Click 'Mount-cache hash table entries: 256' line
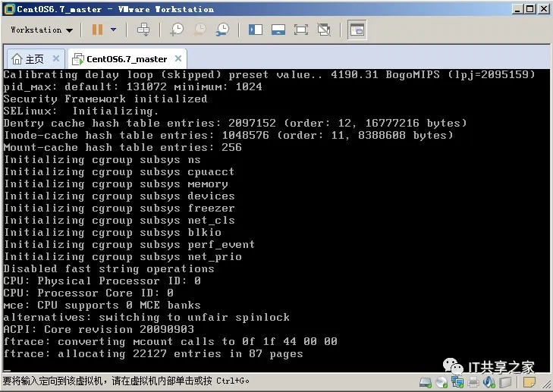The height and width of the screenshot is (392, 553). 122,147
